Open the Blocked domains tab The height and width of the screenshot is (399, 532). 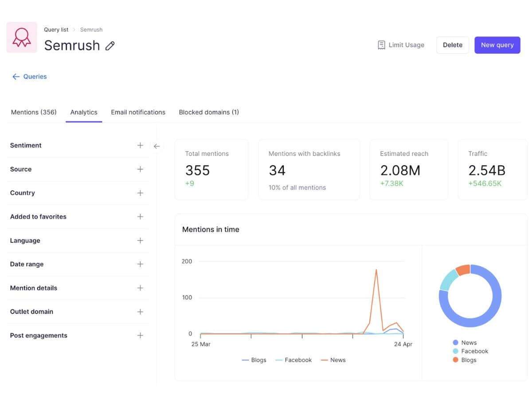tap(209, 112)
